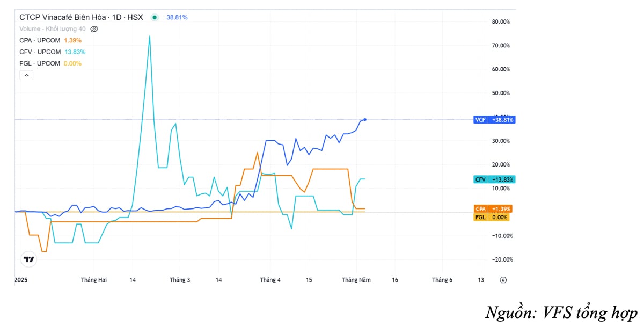Image resolution: width=644 pixels, height=332 pixels.
Task: Click the 20.00% axis label
Action: (x=501, y=164)
